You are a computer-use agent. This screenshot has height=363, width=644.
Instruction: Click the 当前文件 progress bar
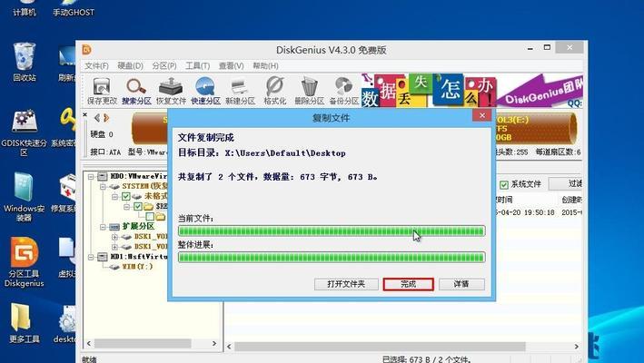[332, 231]
